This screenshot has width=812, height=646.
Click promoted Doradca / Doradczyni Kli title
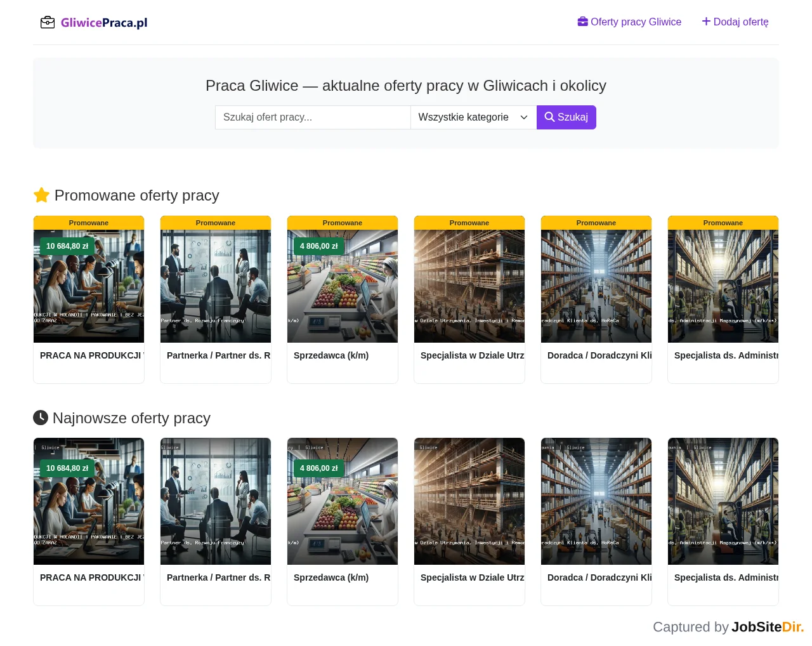pyautogui.click(x=599, y=355)
